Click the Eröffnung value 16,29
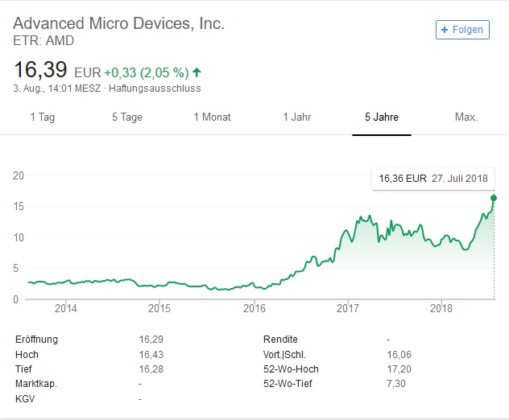 click(x=151, y=340)
